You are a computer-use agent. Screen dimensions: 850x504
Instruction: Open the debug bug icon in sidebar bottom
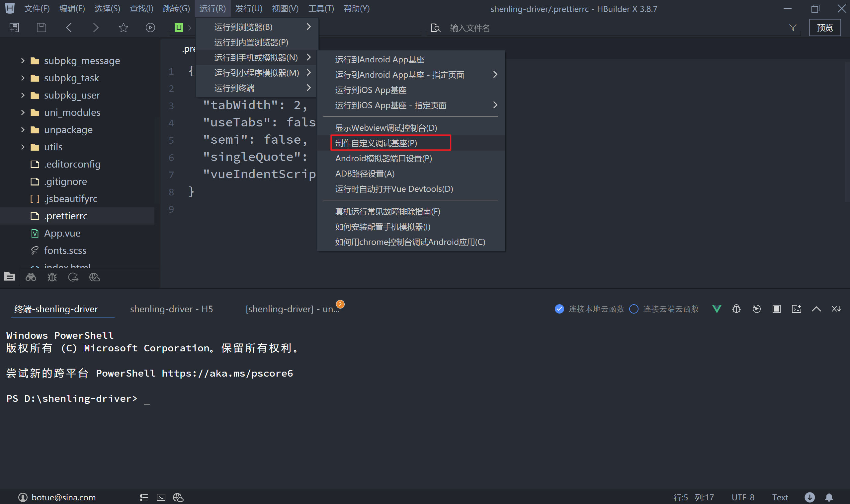click(x=52, y=277)
